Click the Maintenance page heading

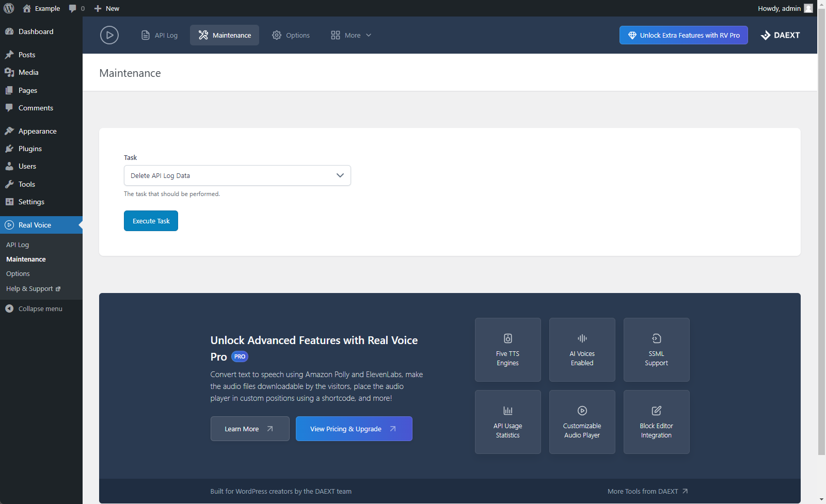[x=130, y=73]
